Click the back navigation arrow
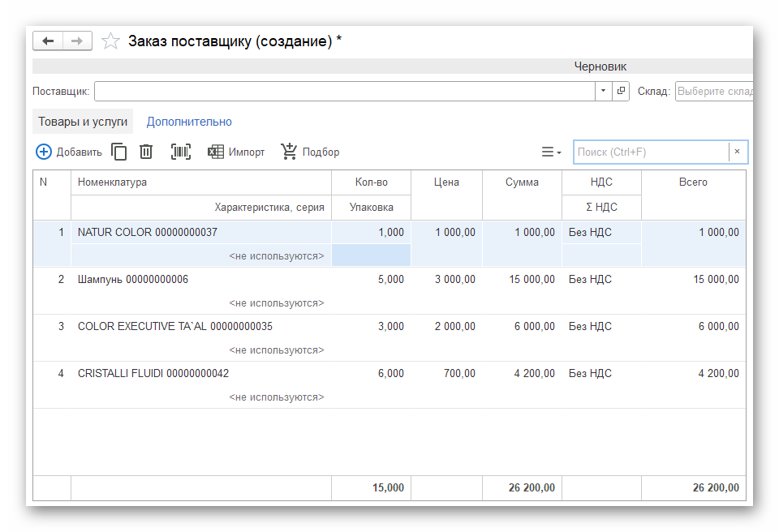Image resolution: width=779 pixels, height=532 pixels. [48, 41]
